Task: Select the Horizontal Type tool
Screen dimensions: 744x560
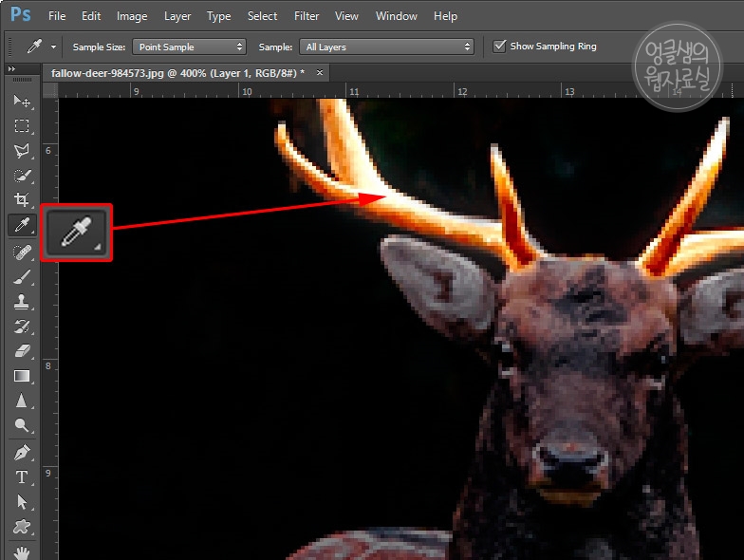Action: point(21,476)
